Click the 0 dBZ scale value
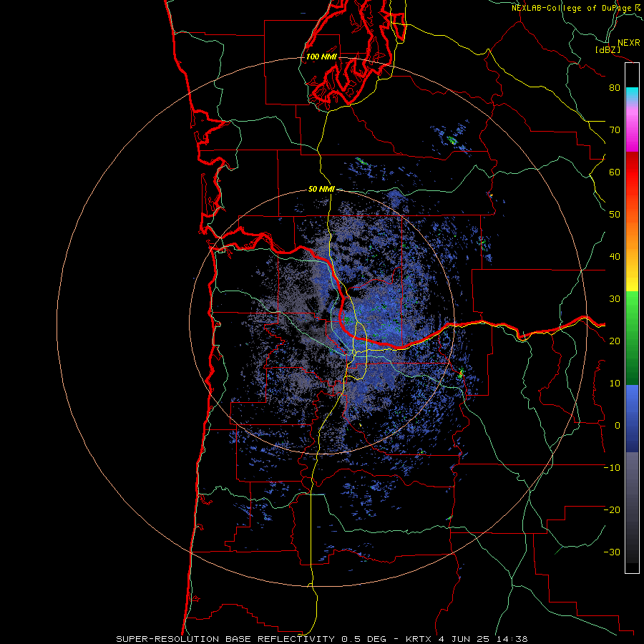Image resolution: width=644 pixels, height=644 pixels. click(618, 426)
